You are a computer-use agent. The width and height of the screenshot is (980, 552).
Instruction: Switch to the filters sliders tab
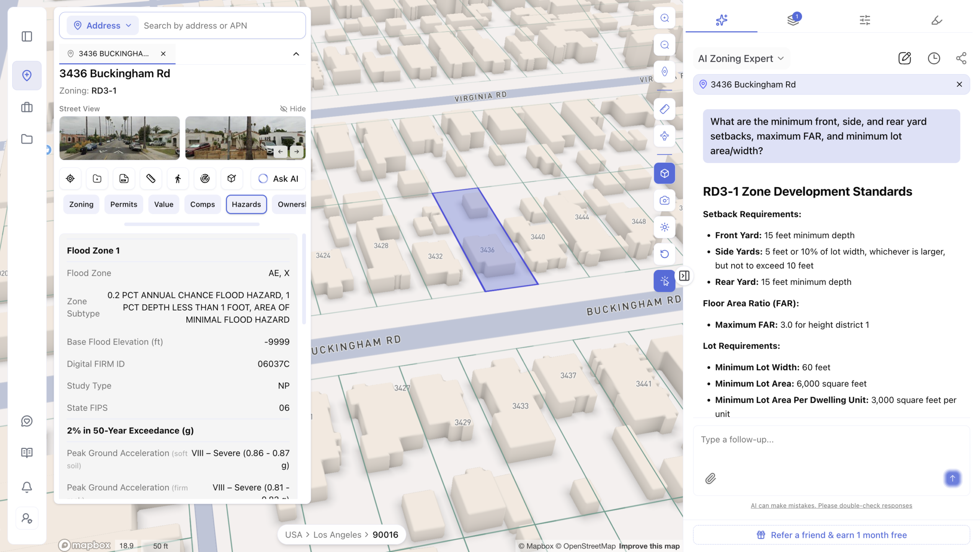(865, 20)
